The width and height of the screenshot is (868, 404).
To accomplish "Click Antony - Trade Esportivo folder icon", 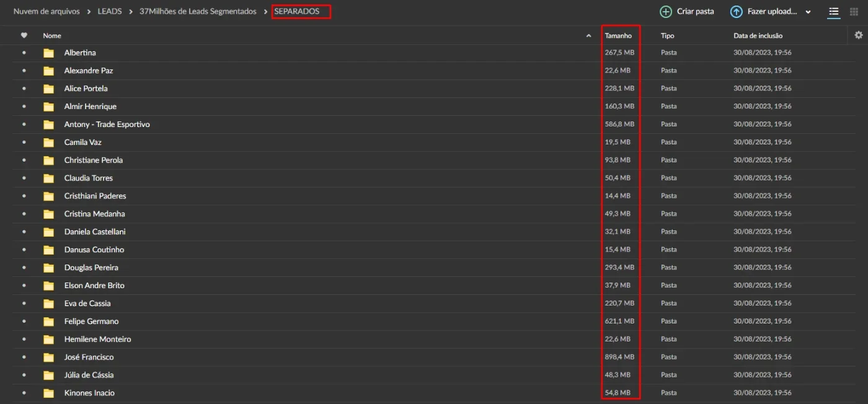I will (x=48, y=125).
